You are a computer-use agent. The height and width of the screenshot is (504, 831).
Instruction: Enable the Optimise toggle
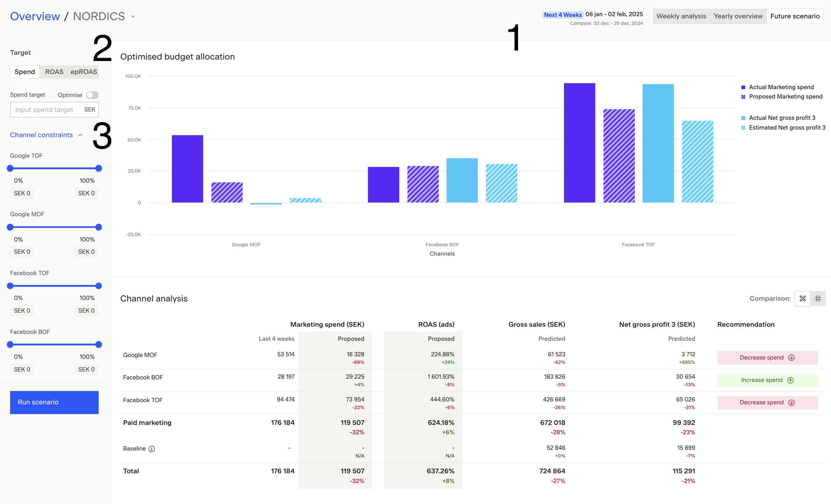92,95
